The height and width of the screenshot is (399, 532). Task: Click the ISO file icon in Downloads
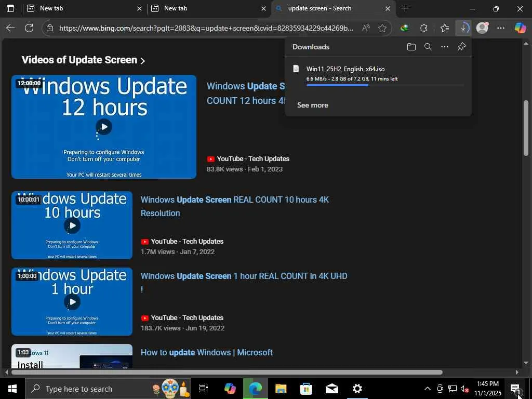pyautogui.click(x=296, y=69)
